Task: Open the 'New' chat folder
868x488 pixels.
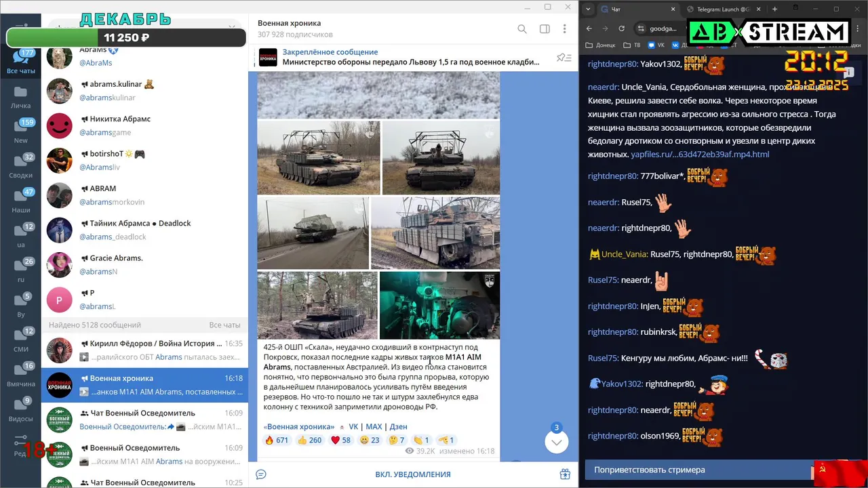Action: pyautogui.click(x=21, y=131)
